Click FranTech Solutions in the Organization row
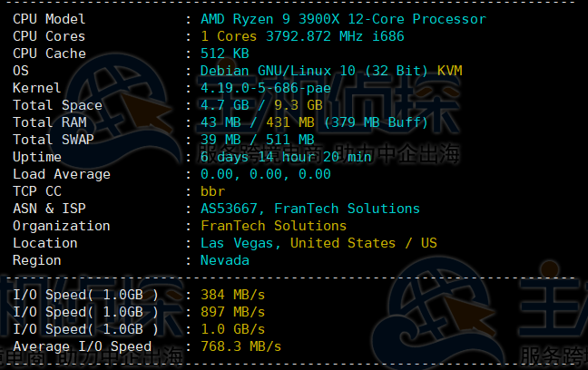Screen dimensions: 588x370 (273, 226)
